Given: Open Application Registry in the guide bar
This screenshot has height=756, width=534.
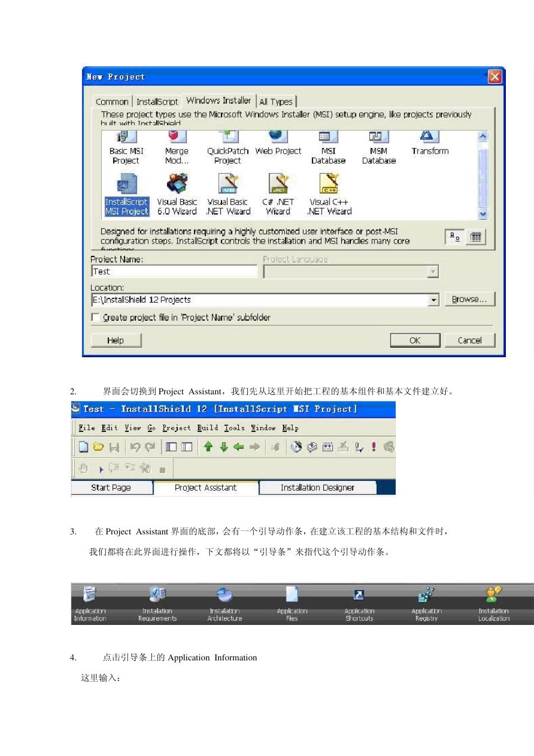Looking at the screenshot, I should click(x=427, y=604).
